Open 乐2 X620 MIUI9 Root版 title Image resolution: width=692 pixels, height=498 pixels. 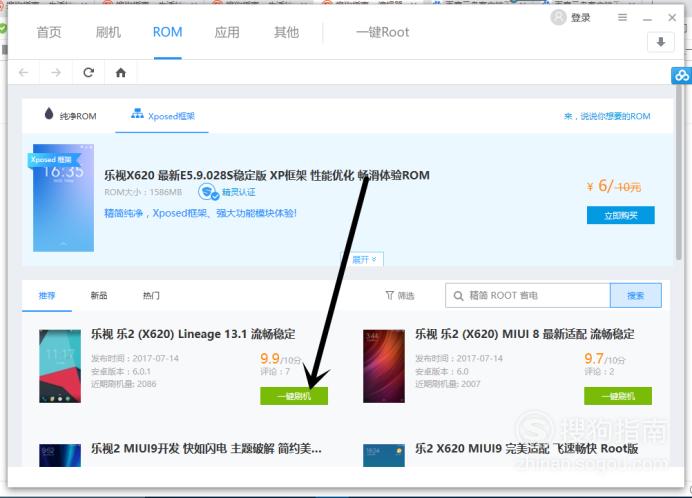click(527, 449)
